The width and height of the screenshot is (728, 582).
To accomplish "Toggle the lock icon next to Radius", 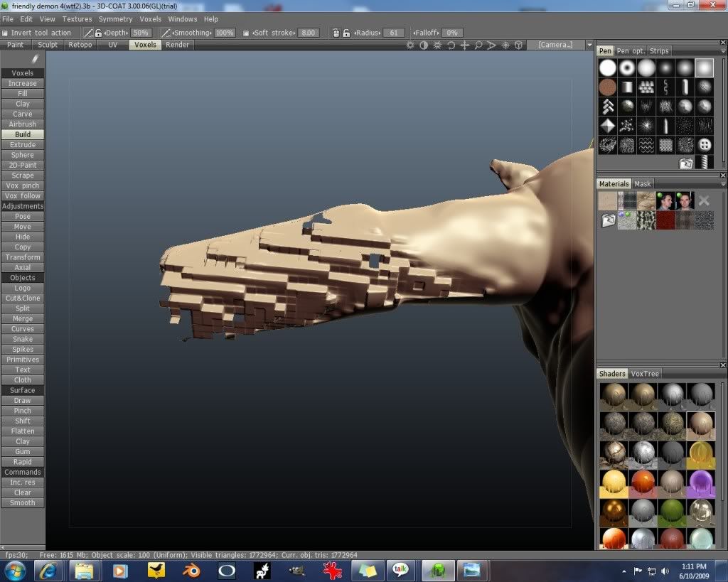I will (346, 33).
